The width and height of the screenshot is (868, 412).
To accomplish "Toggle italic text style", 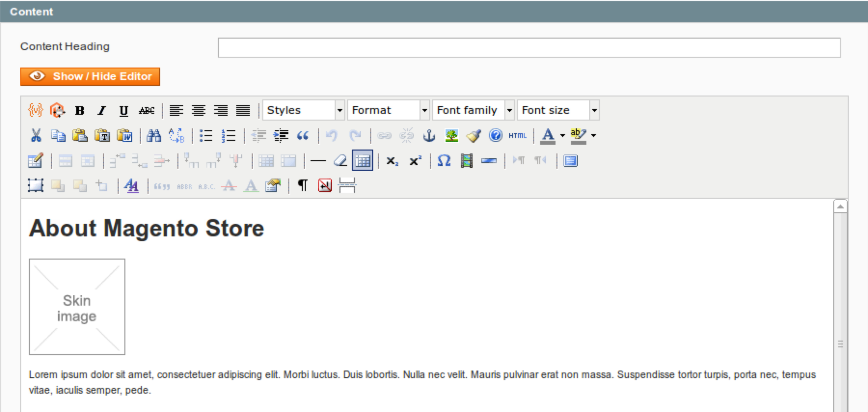I will click(101, 110).
